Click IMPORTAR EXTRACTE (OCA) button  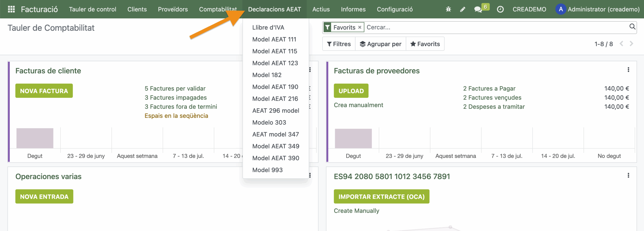(381, 196)
